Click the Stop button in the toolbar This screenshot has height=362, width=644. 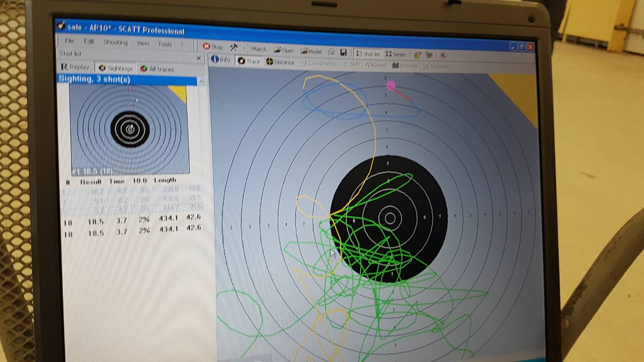point(213,47)
